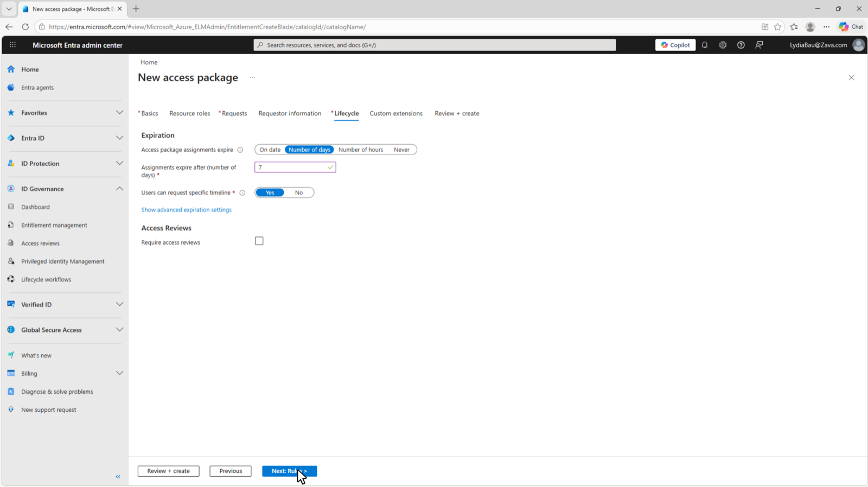Open notifications bell icon
The width and height of the screenshot is (868, 487).
[705, 45]
